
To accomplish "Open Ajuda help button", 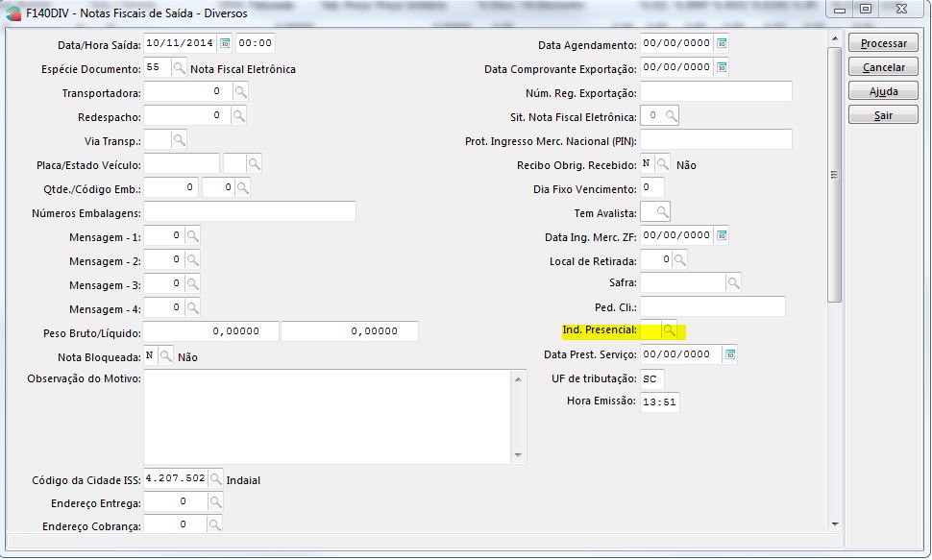I will pos(883,91).
